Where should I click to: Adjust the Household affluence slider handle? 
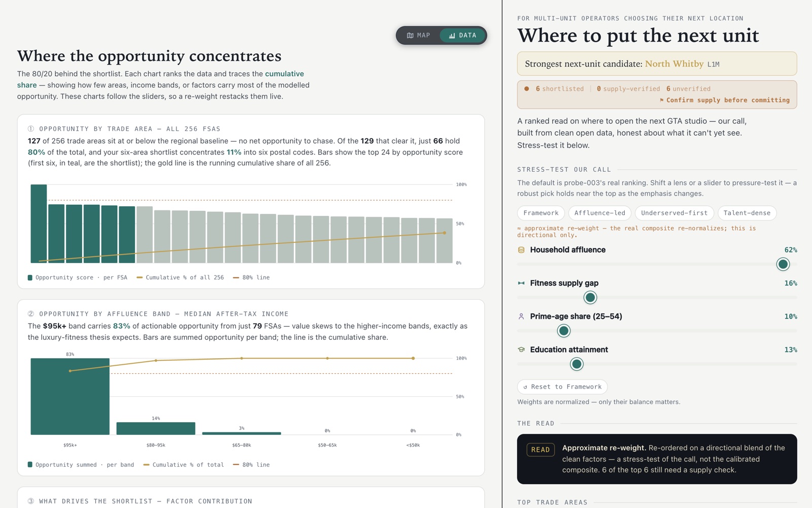point(783,264)
